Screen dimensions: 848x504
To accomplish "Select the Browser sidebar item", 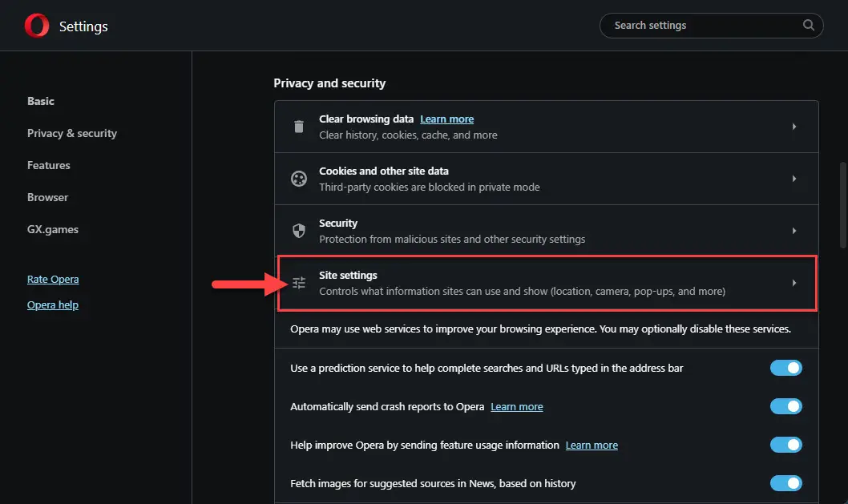I will point(47,197).
